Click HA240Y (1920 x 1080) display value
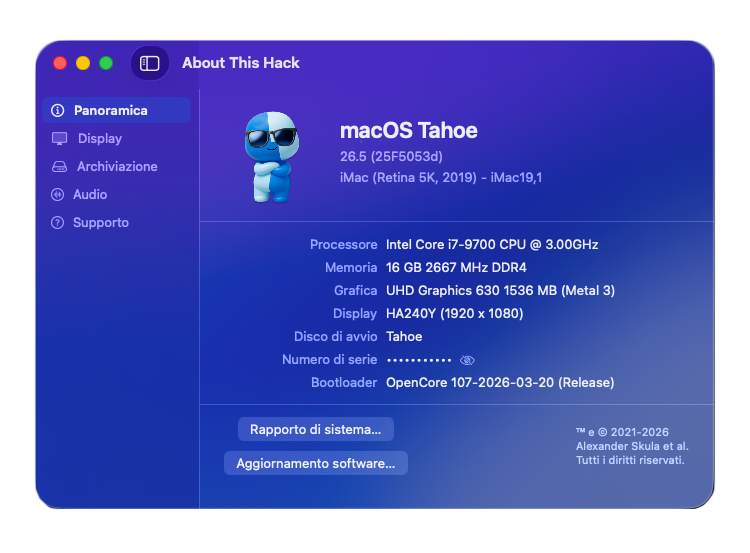This screenshot has width=750, height=553. (x=454, y=313)
